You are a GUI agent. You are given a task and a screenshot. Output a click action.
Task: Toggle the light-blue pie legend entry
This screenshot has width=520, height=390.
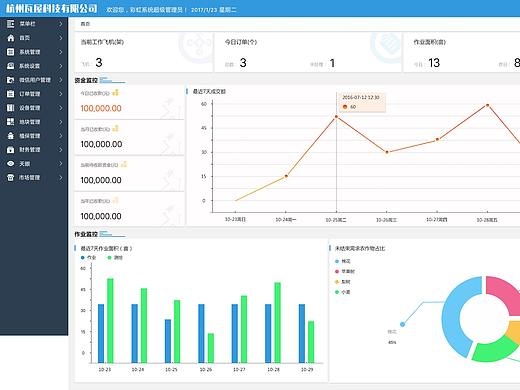pyautogui.click(x=343, y=261)
